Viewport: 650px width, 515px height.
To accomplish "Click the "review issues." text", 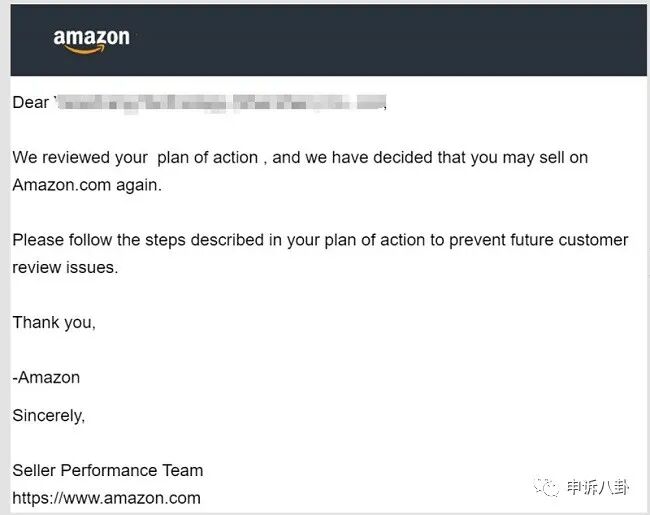I will pyautogui.click(x=65, y=267).
